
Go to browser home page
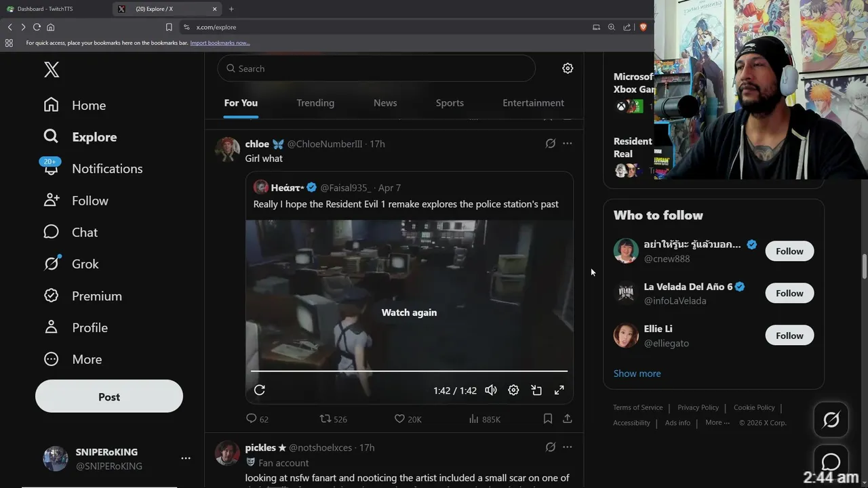tap(50, 27)
